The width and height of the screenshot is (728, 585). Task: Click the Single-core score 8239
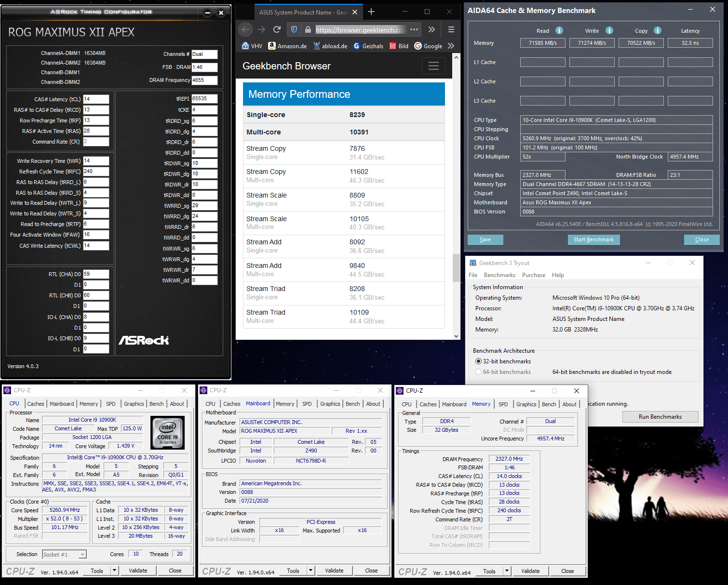357,115
